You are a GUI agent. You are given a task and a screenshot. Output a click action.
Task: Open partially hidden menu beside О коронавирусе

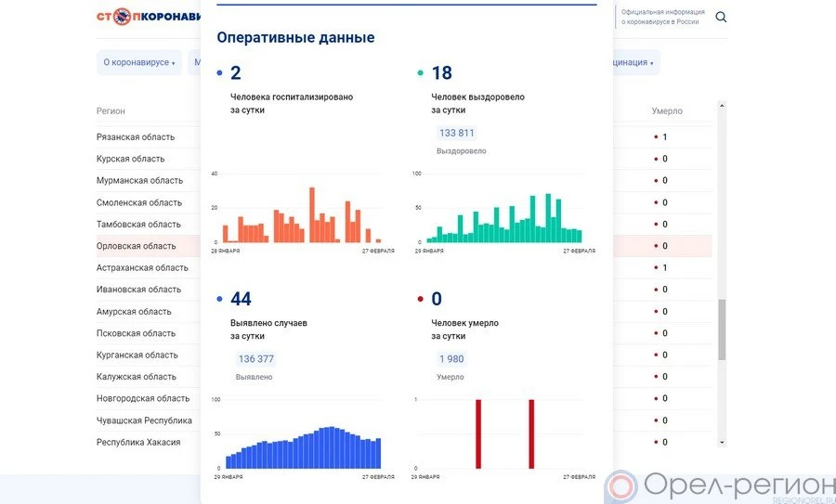tap(195, 63)
